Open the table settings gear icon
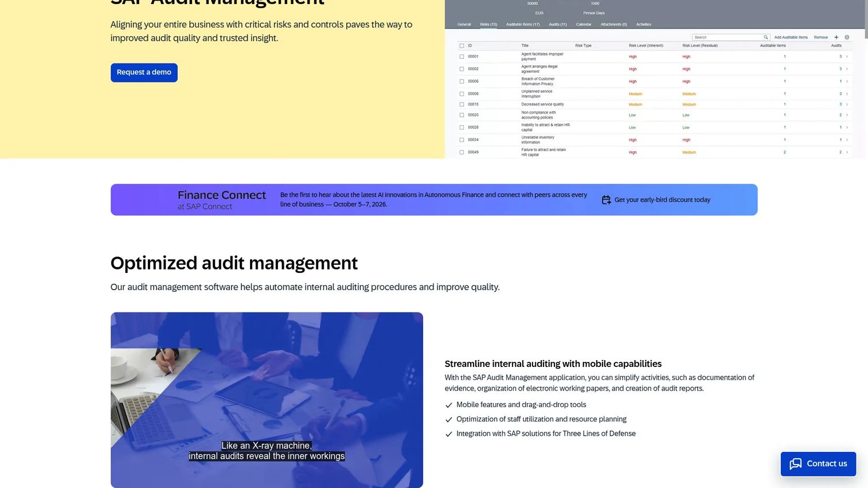868x488 pixels. pyautogui.click(x=847, y=37)
